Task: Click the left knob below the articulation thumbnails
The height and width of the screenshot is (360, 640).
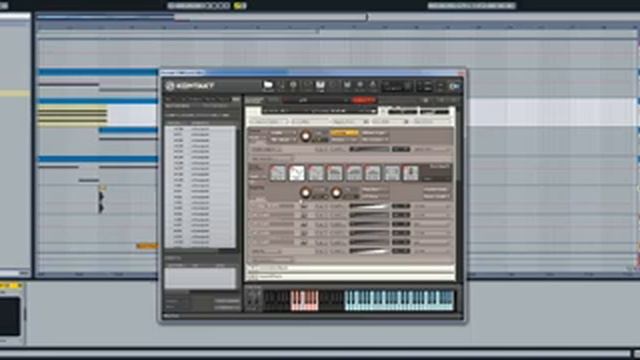Action: pyautogui.click(x=305, y=193)
